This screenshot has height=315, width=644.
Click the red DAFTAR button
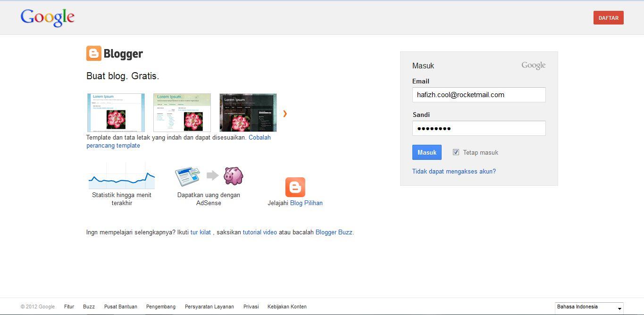pyautogui.click(x=609, y=18)
